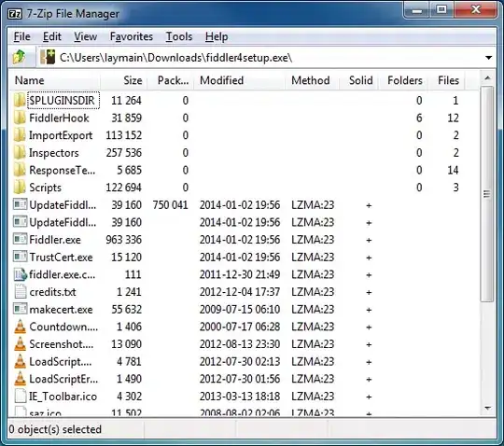
Task: Open the File menu
Action: click(21, 36)
